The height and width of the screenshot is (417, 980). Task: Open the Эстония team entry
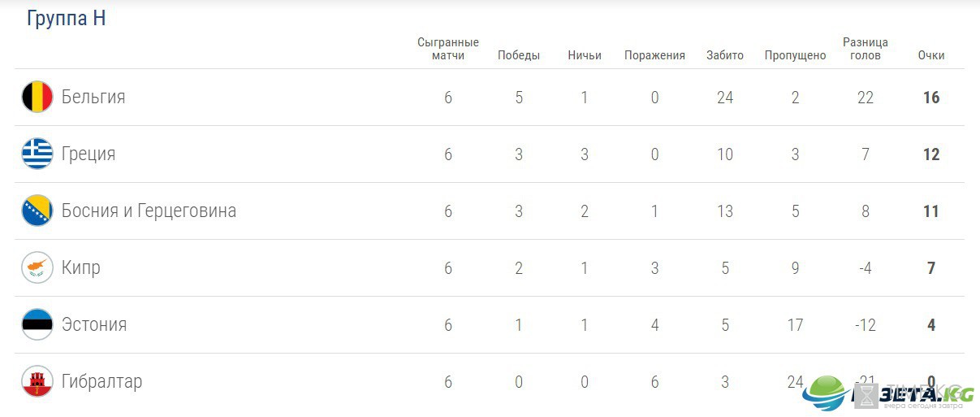click(x=94, y=325)
